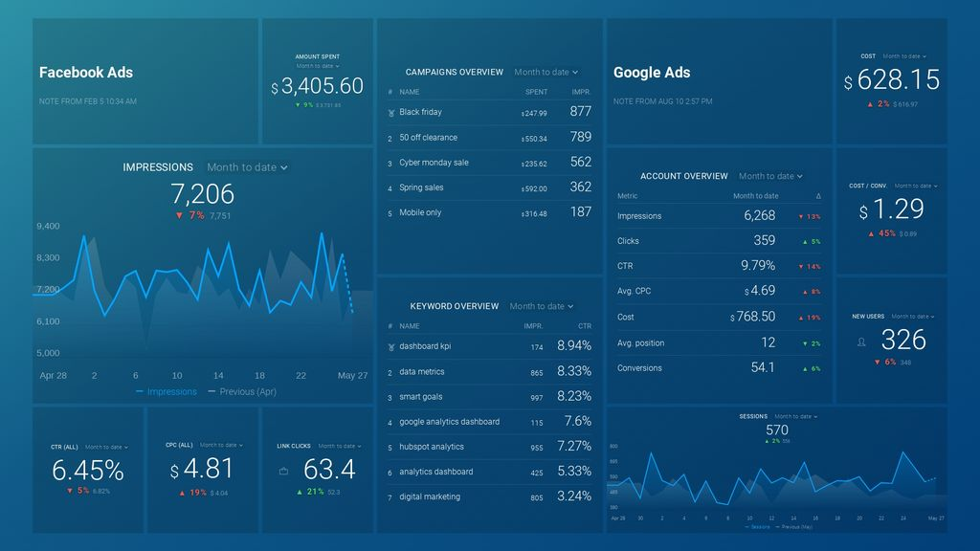The height and width of the screenshot is (551, 980).
Task: Toggle the Impressions legend series
Action: (x=167, y=391)
